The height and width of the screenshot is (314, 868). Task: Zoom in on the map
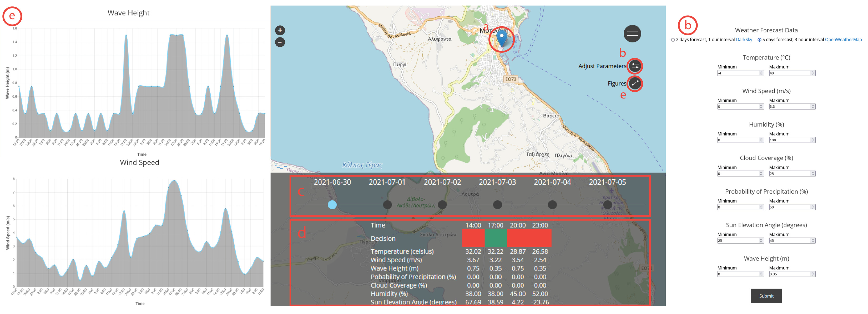(280, 30)
